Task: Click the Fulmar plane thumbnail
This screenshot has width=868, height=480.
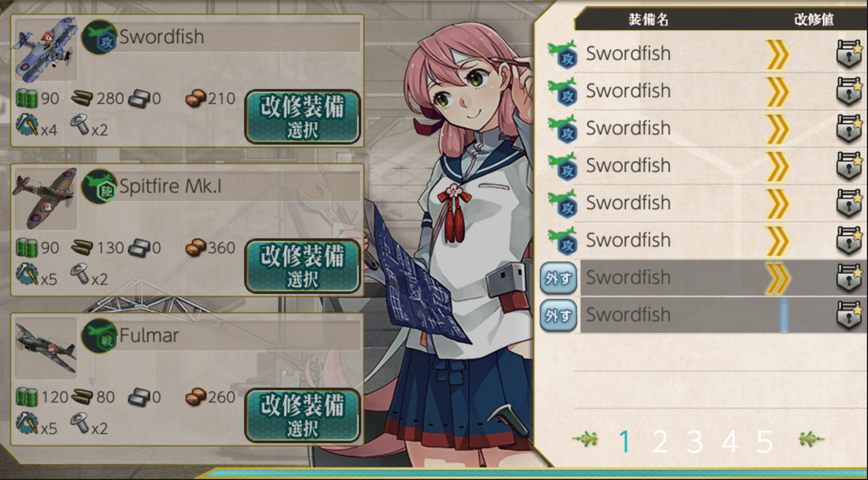Action: [45, 348]
